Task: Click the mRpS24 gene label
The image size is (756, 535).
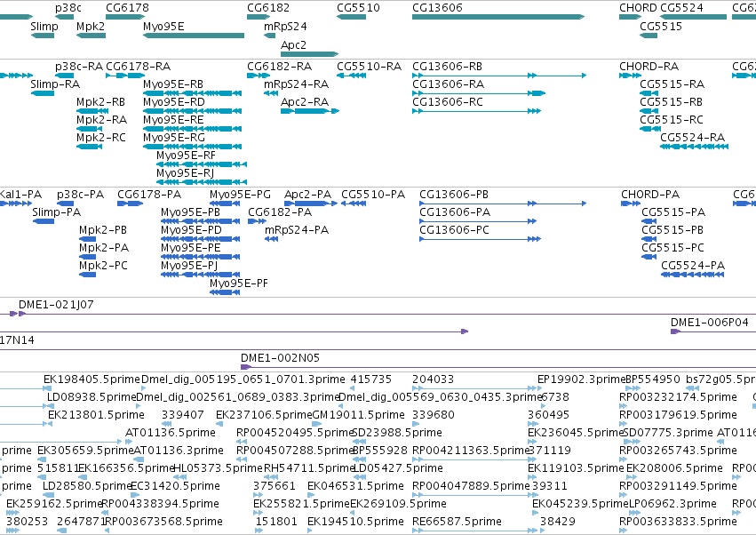Action: pos(285,26)
